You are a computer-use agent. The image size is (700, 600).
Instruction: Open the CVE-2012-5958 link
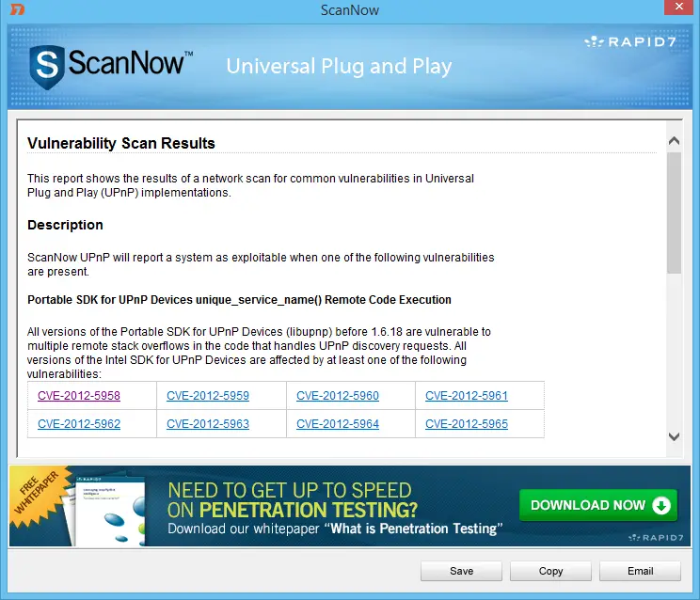tap(79, 396)
